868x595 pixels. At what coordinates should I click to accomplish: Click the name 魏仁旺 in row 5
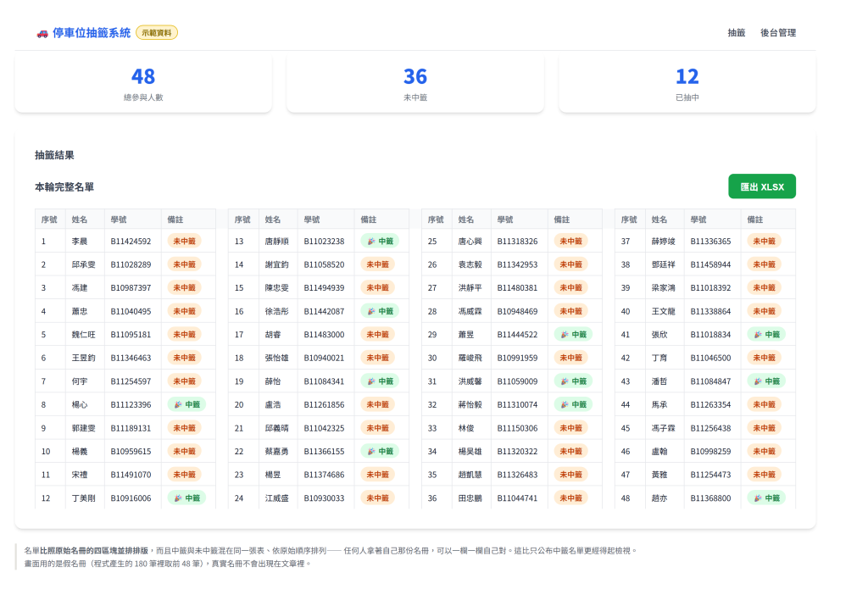[x=83, y=334]
